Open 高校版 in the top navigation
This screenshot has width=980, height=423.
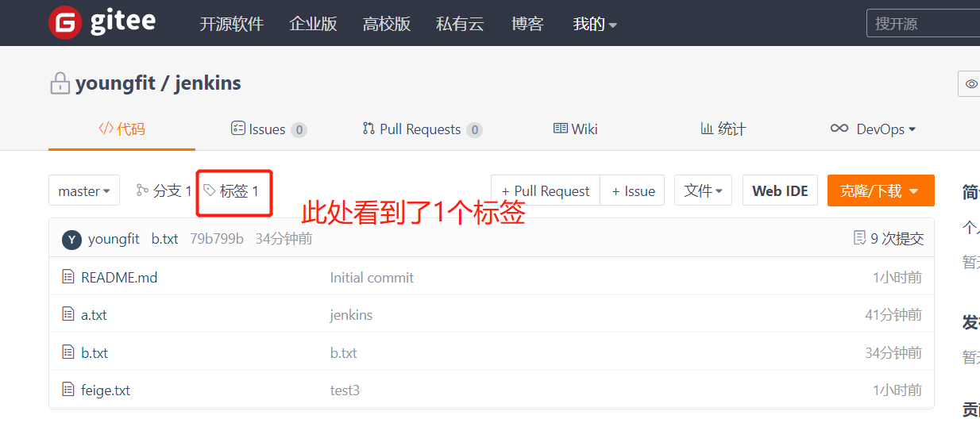point(387,24)
